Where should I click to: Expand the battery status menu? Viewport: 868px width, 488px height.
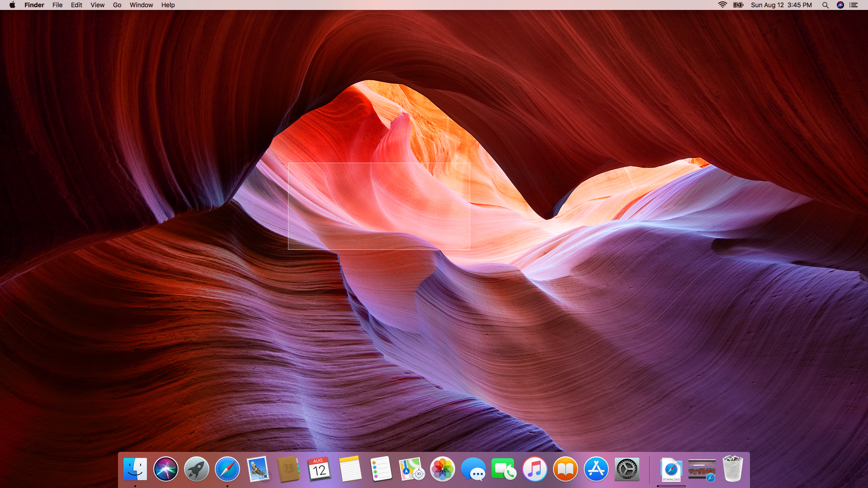pos(738,5)
